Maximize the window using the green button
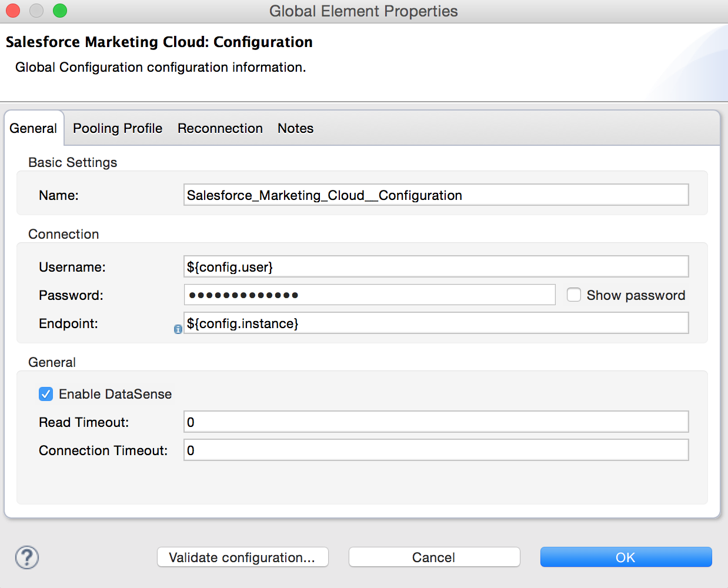The width and height of the screenshot is (728, 588). click(x=60, y=11)
